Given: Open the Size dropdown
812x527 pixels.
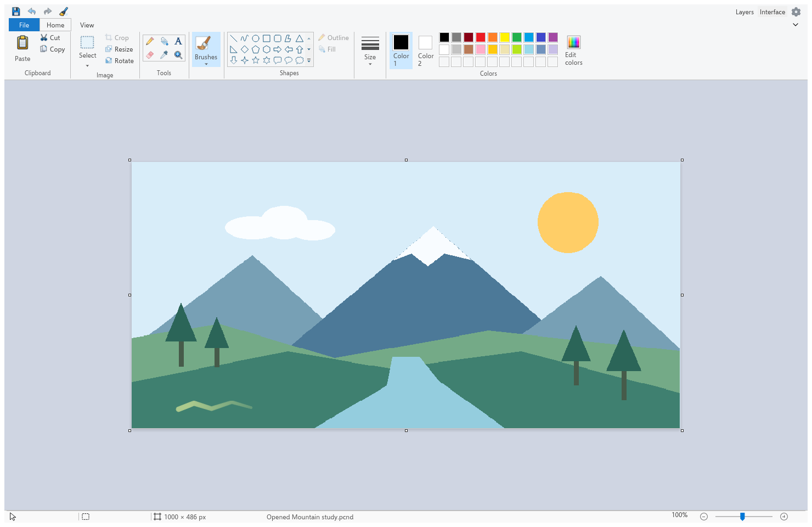Looking at the screenshot, I should pos(370,51).
